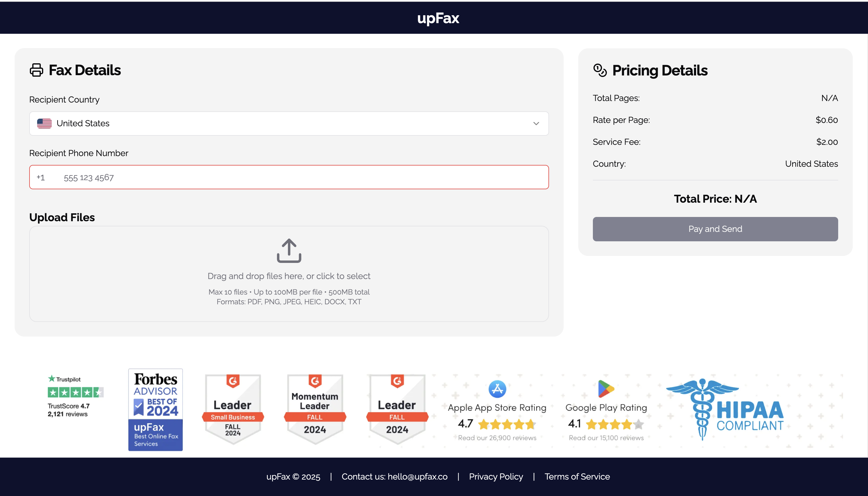Viewport: 868px width, 496px height.
Task: Click the Pay and Send button
Action: point(715,229)
